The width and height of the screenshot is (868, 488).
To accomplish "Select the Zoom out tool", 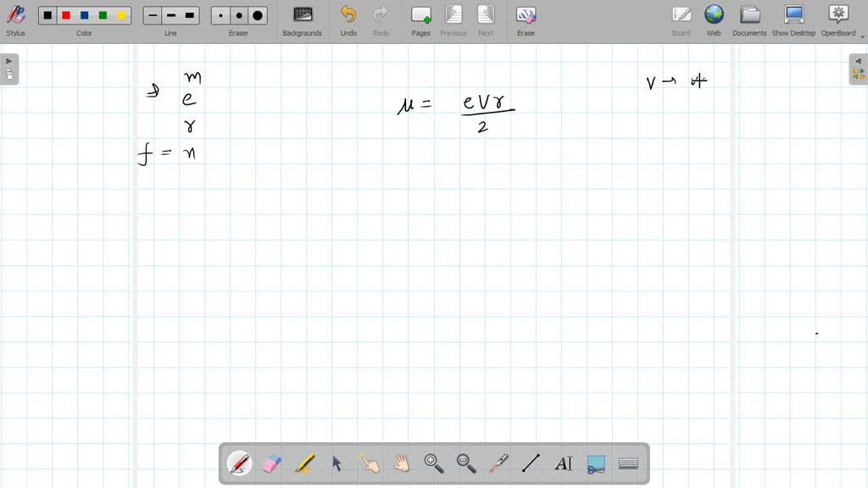I will click(x=466, y=463).
